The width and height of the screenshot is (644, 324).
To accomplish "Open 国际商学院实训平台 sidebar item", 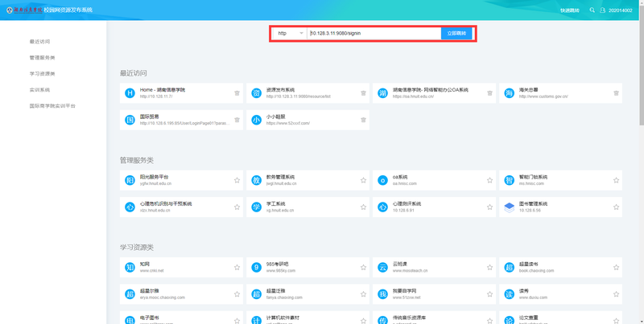I will (52, 106).
